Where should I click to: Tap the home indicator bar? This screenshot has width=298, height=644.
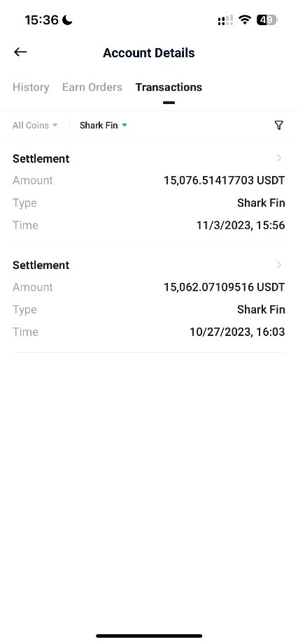coord(149,636)
